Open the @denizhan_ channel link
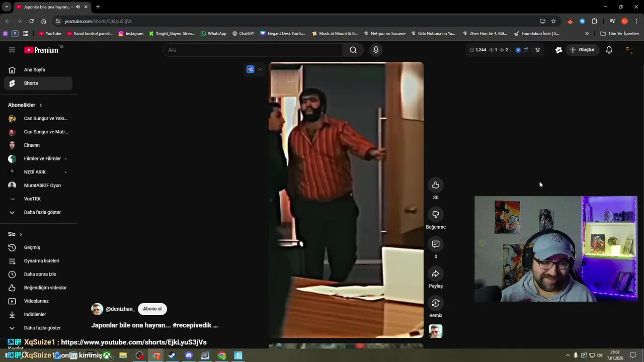Image resolution: width=644 pixels, height=362 pixels. point(120,309)
